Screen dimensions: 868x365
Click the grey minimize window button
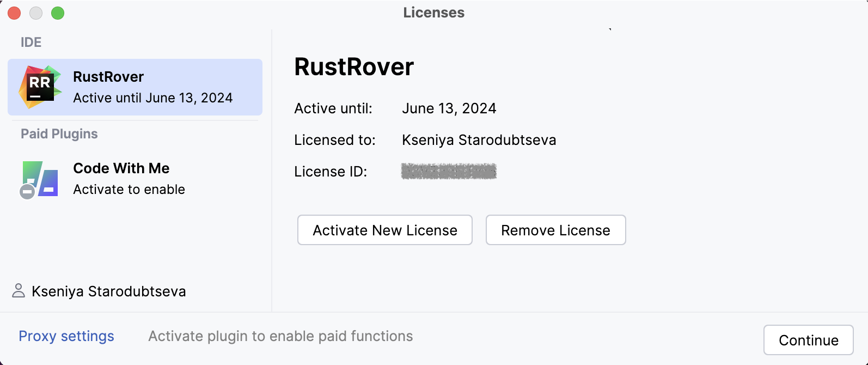click(x=36, y=13)
